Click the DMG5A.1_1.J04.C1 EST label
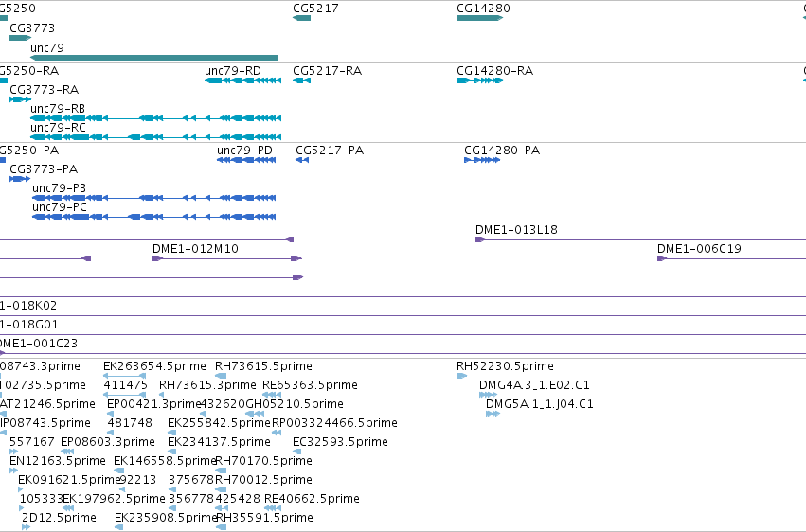 click(x=539, y=404)
